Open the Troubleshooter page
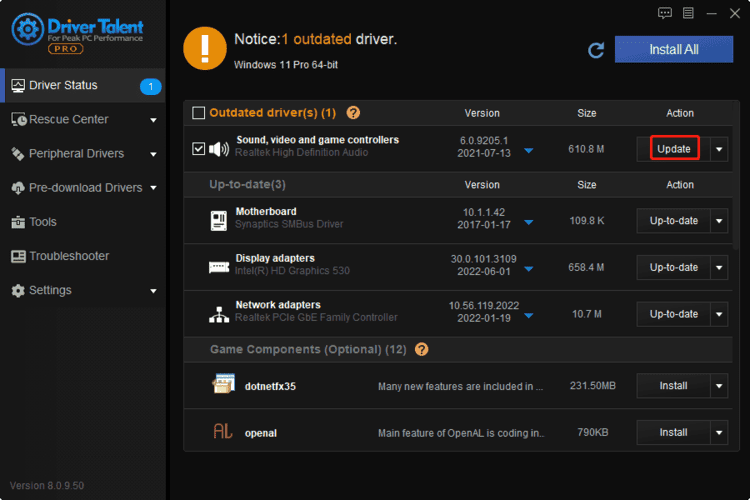The image size is (750, 500). (83, 256)
